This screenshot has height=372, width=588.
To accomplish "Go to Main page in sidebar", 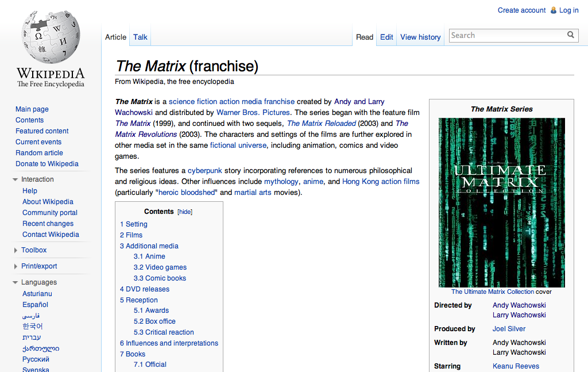I will (32, 109).
